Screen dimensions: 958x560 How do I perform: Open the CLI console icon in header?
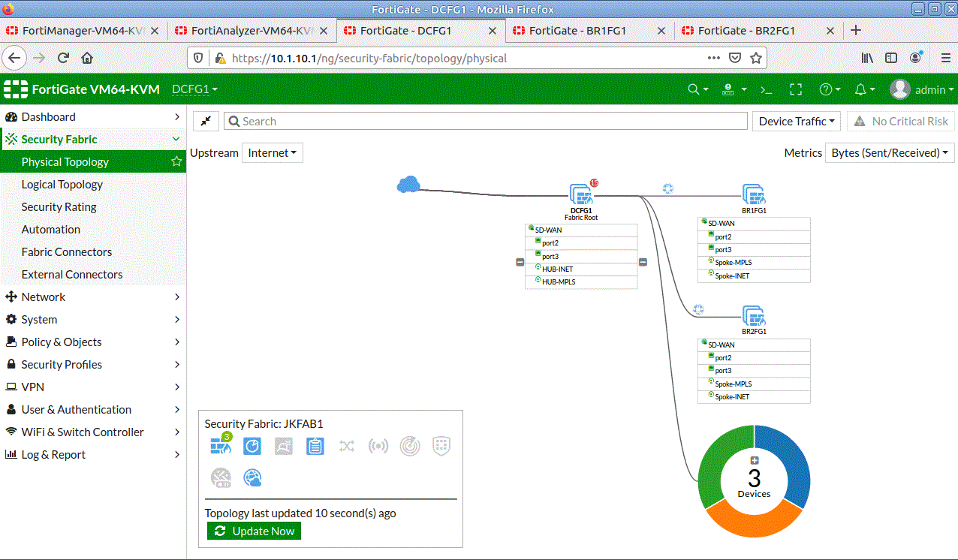(767, 89)
